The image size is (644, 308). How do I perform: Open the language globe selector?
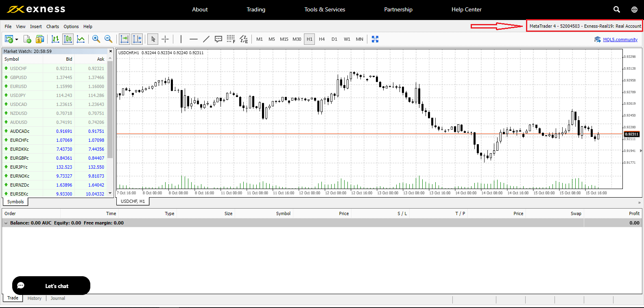(634, 9)
